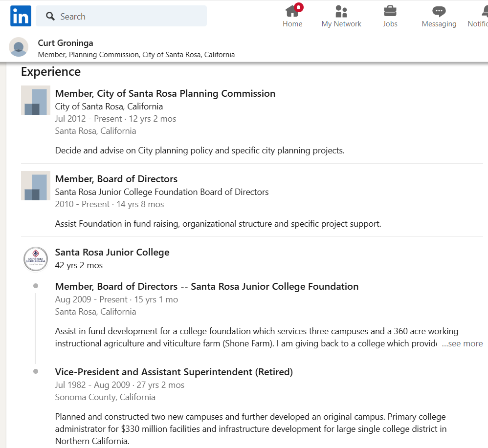Select 'Member, Board of Directors' title
The height and width of the screenshot is (448, 488).
pyautogui.click(x=116, y=179)
